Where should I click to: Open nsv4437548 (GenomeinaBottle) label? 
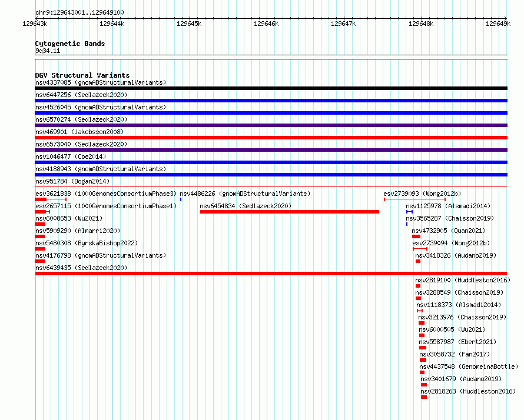click(x=469, y=366)
